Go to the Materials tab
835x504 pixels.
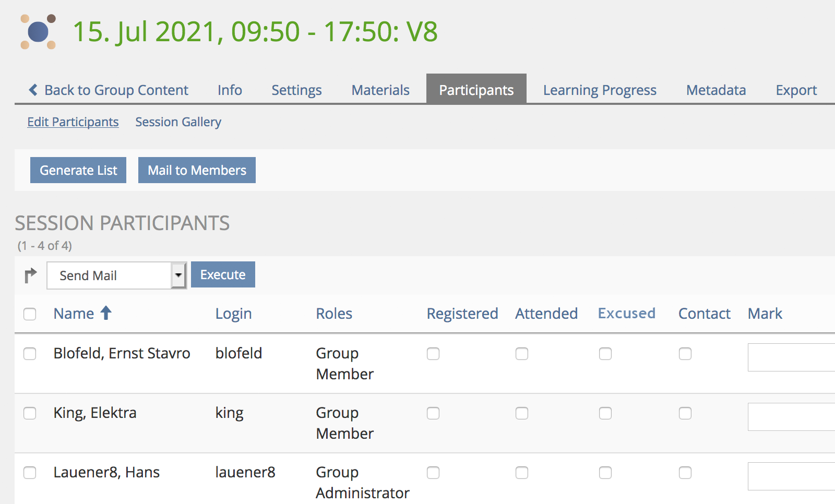tap(380, 90)
